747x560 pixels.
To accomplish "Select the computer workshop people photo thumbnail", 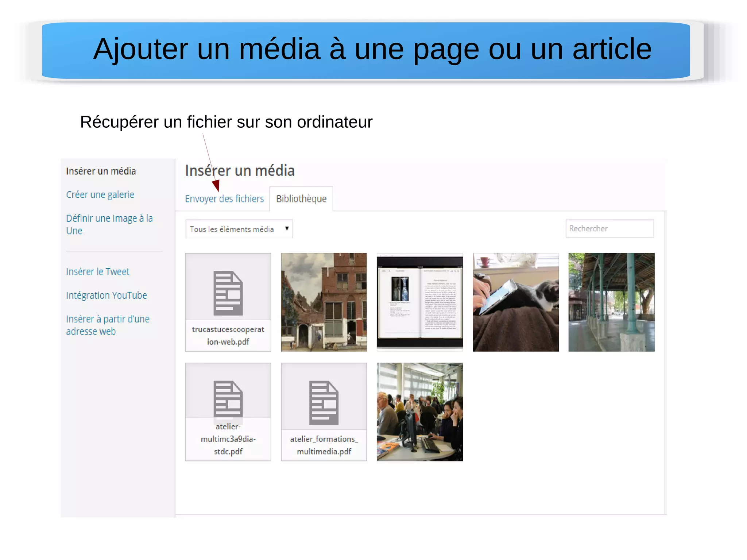I will (420, 412).
